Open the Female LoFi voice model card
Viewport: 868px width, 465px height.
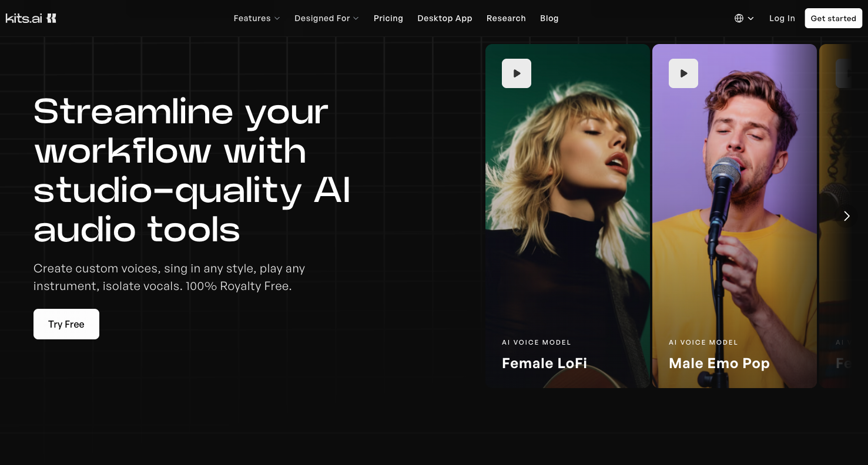coord(567,235)
